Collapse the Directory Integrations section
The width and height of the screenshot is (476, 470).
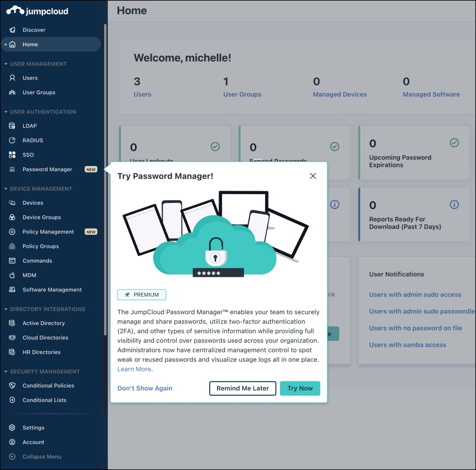tap(5, 309)
